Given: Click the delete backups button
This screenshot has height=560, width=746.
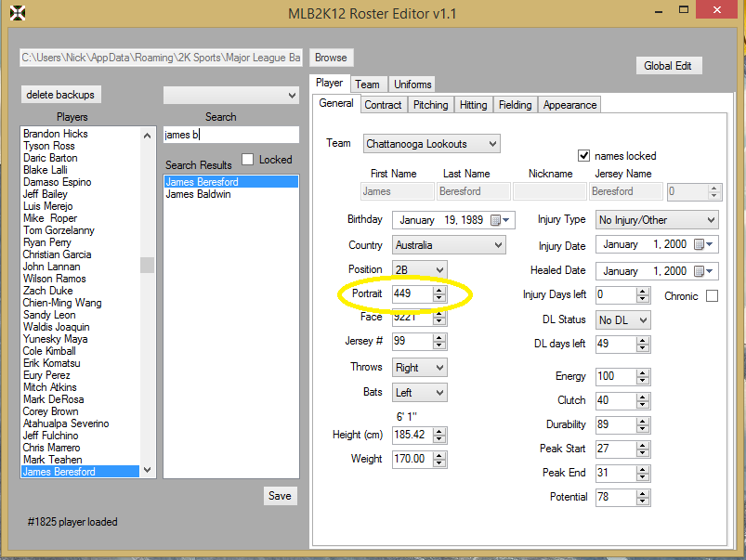Looking at the screenshot, I should [60, 95].
